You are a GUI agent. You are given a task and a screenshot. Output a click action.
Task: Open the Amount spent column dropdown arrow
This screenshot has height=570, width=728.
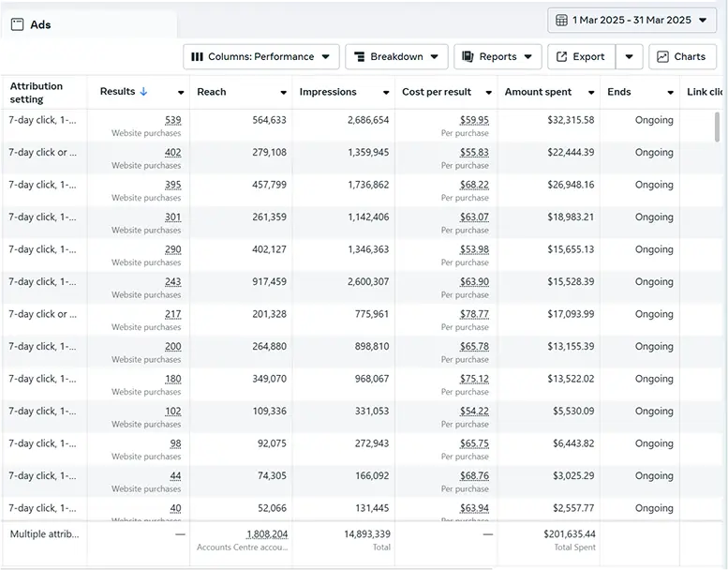(591, 93)
